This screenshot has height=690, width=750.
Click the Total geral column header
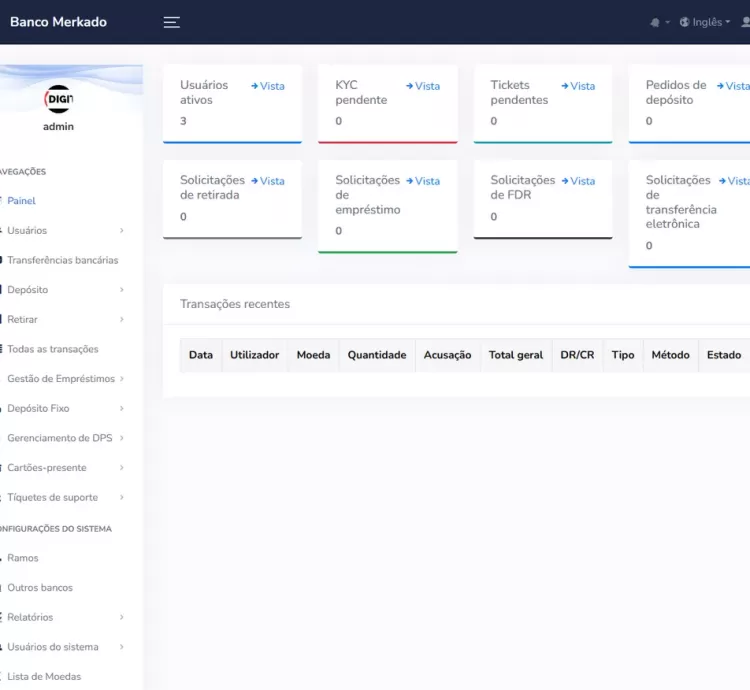tap(516, 355)
